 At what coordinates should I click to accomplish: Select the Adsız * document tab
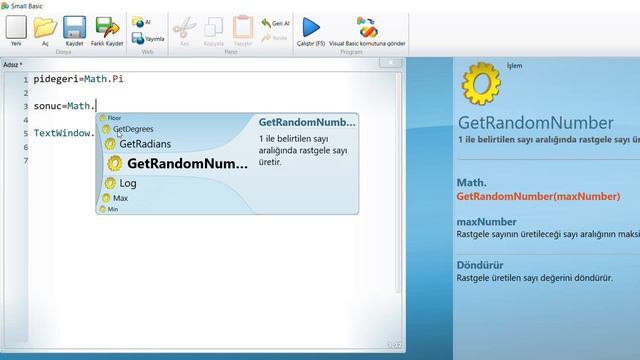pos(13,65)
